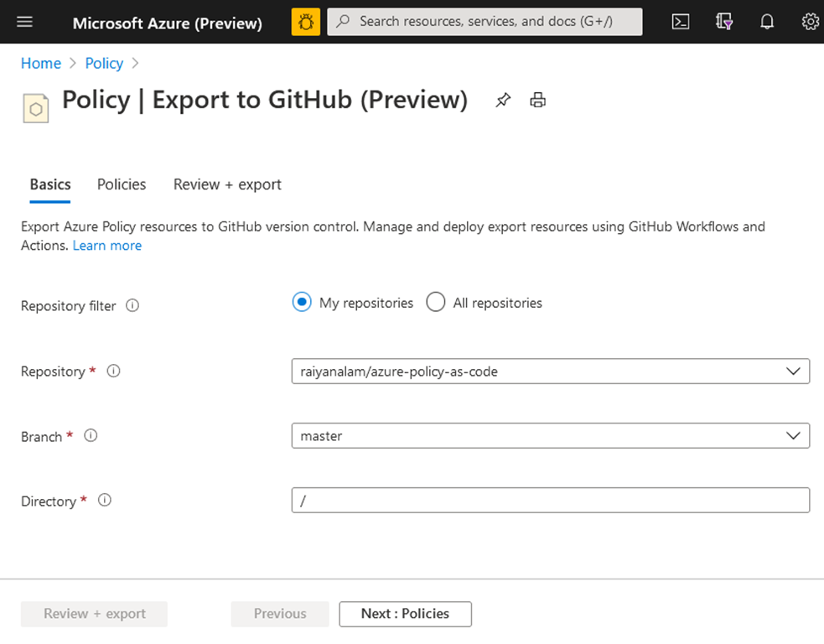Select the My repositories radio button
Viewport: 824px width, 644px height.
tap(301, 302)
